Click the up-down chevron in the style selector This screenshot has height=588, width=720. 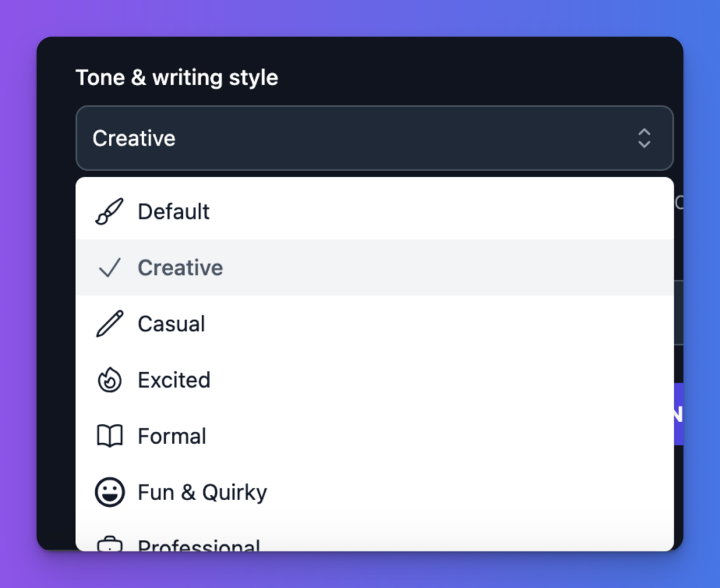[x=644, y=139]
